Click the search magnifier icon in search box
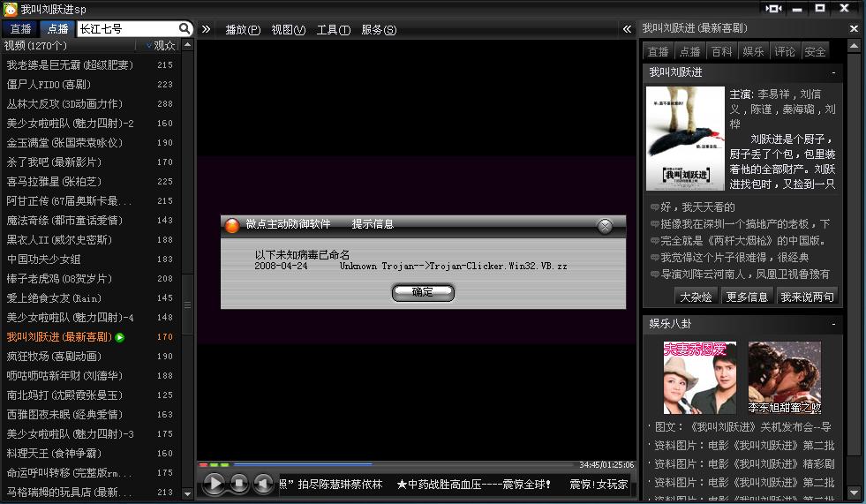Image resolution: width=866 pixels, height=504 pixels. [184, 28]
